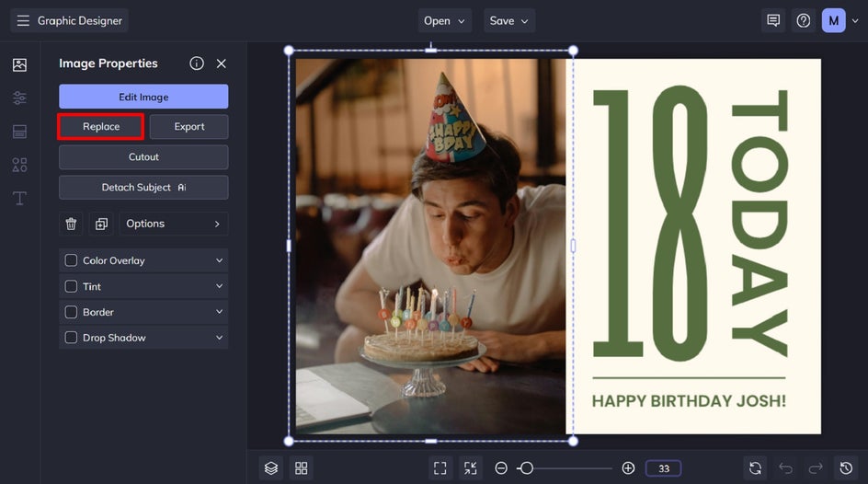Image resolution: width=868 pixels, height=484 pixels.
Task: Open the Layers panel icon
Action: click(x=270, y=468)
